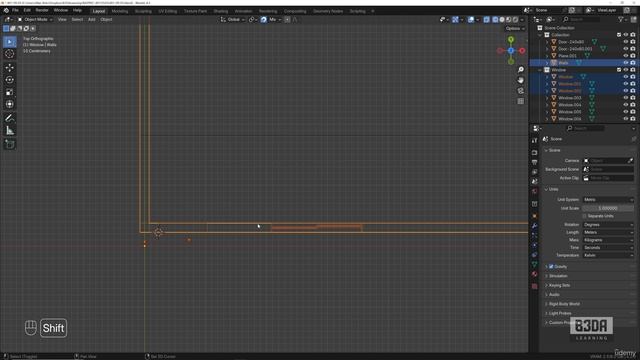Toggle X-ray view in header
The image size is (640, 360).
[487, 20]
